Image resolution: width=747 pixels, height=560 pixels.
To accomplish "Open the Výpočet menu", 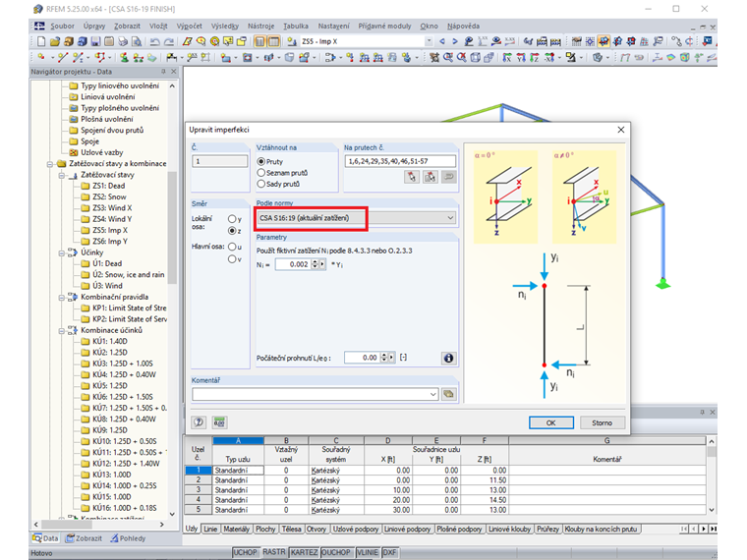I will click(189, 27).
